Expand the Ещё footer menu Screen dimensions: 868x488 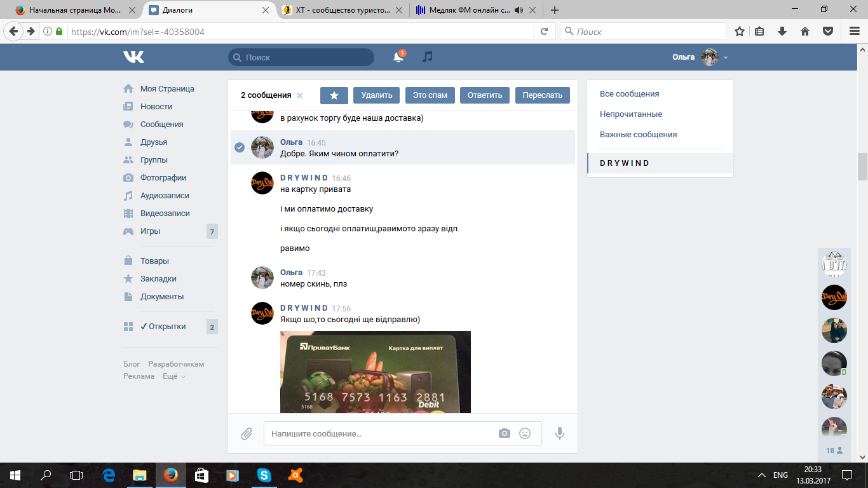[x=174, y=376]
